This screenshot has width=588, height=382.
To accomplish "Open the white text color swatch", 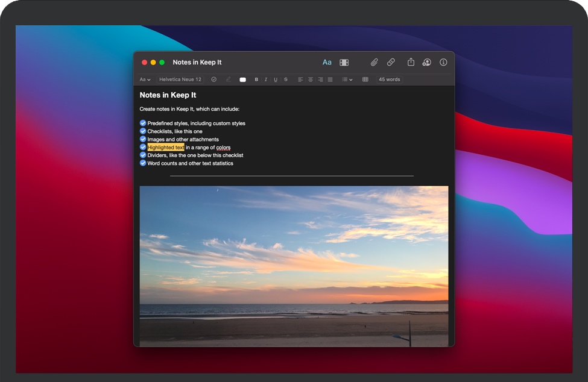I will [242, 80].
